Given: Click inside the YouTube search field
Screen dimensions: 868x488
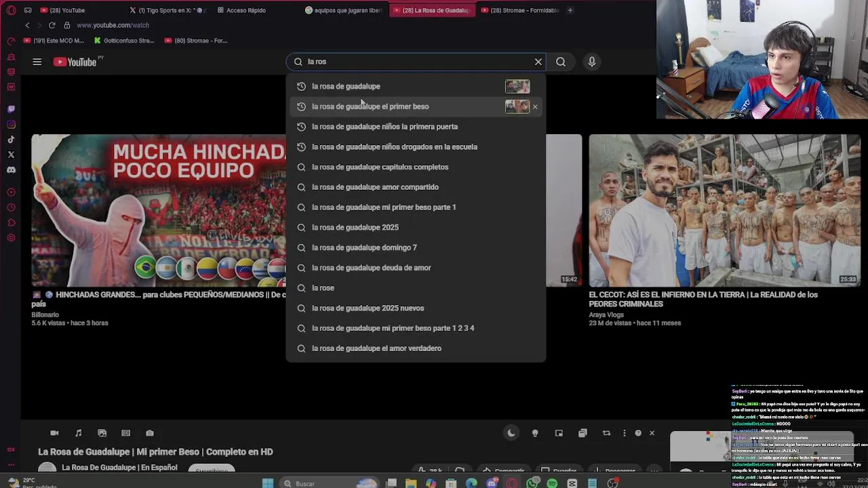Looking at the screenshot, I should tap(417, 62).
